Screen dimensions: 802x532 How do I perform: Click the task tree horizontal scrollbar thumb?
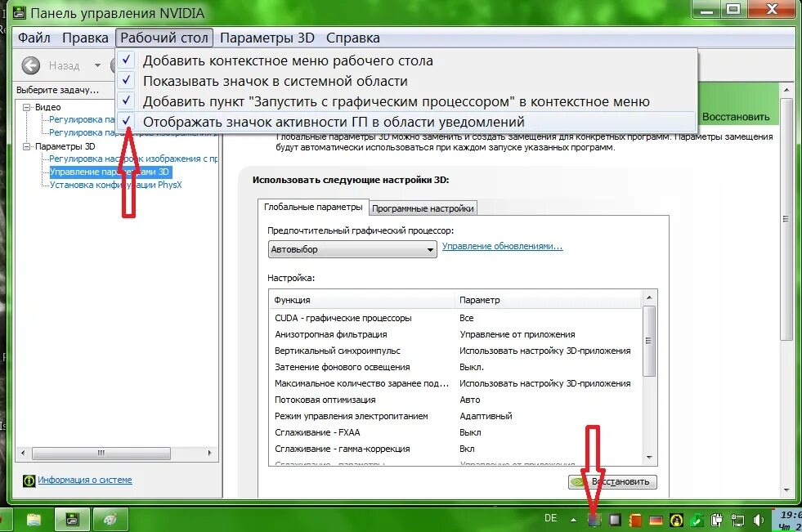pyautogui.click(x=101, y=453)
